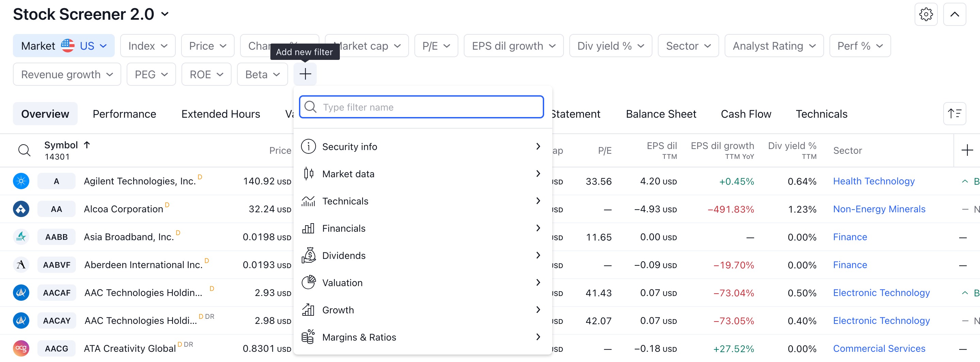980x362 pixels.
Task: Open the screener settings gear
Action: tap(926, 14)
